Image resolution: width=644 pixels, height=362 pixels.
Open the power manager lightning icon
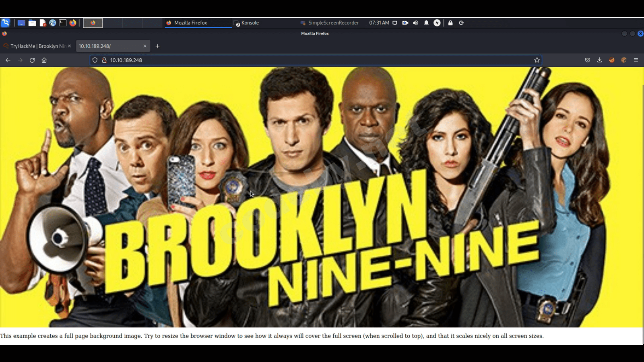437,23
